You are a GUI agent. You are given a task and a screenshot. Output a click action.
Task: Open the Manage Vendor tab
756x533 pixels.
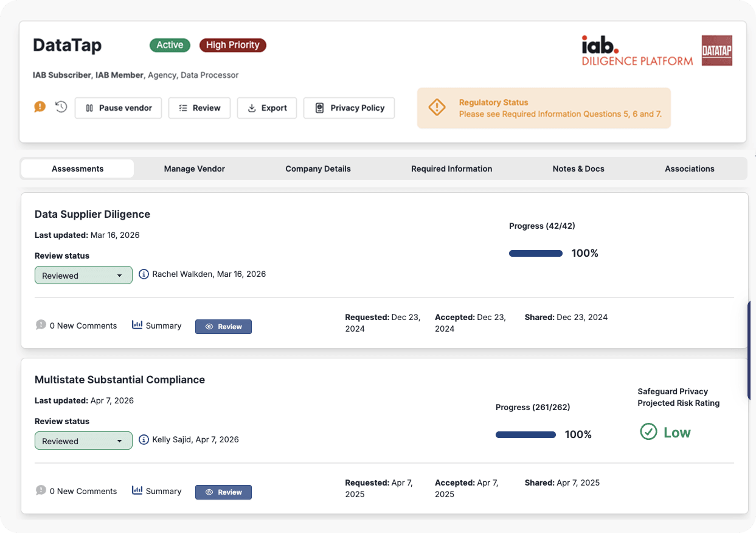pos(195,169)
